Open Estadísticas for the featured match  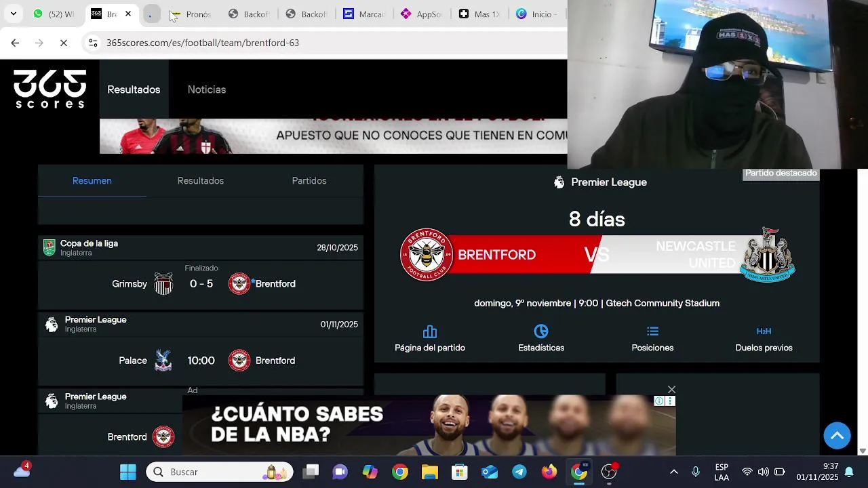[541, 339]
